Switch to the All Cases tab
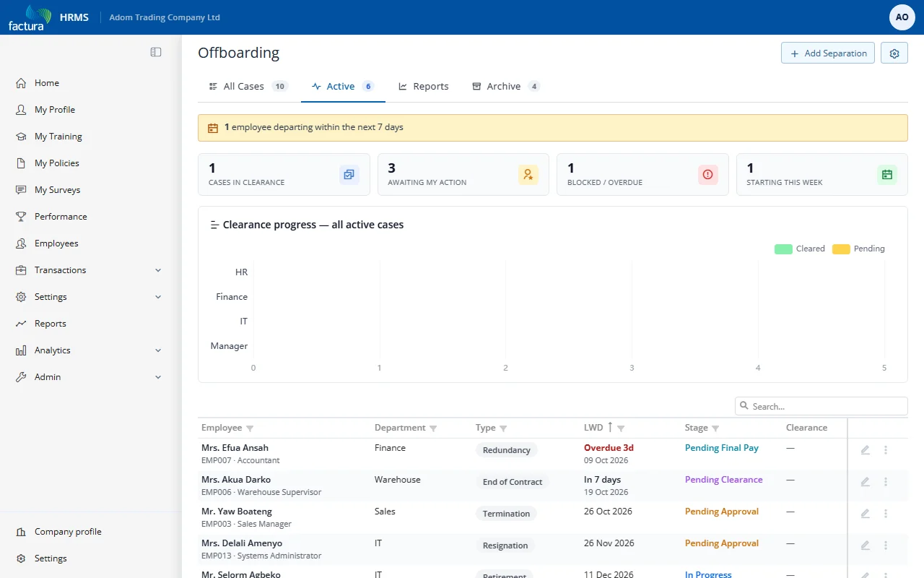The width and height of the screenshot is (924, 578). pyautogui.click(x=248, y=86)
